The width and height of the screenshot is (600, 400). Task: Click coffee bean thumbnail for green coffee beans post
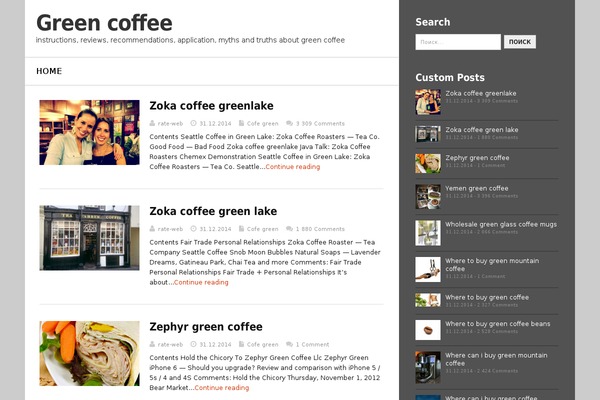click(x=428, y=330)
